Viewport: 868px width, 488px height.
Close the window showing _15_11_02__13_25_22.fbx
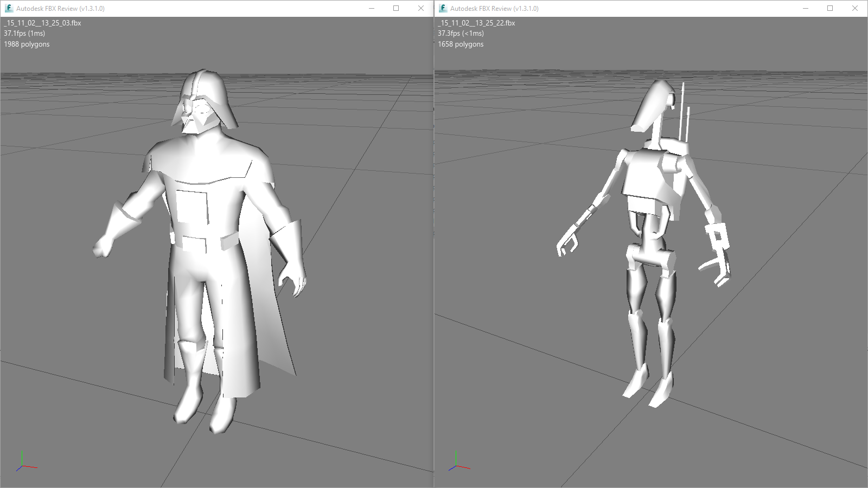pos(855,8)
